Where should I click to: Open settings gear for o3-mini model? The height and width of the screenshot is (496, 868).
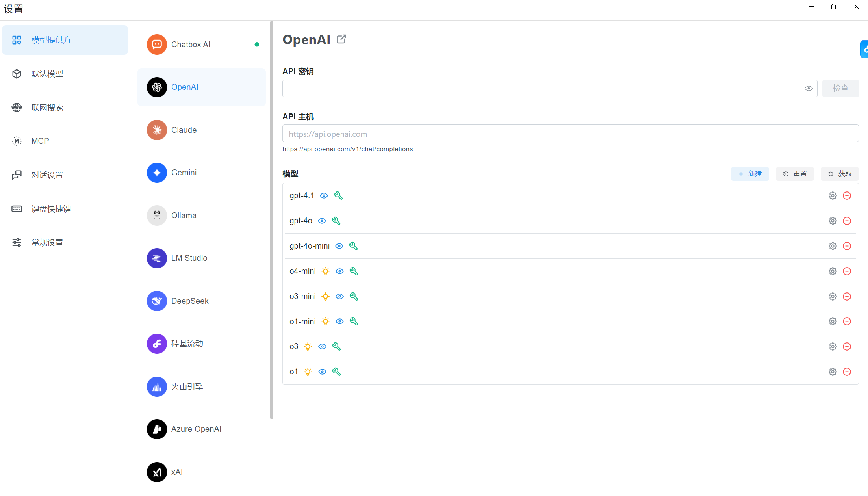[833, 297]
